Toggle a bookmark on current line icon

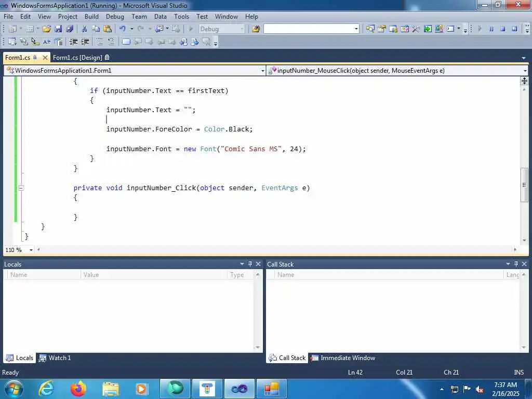pyautogui.click(x=126, y=42)
